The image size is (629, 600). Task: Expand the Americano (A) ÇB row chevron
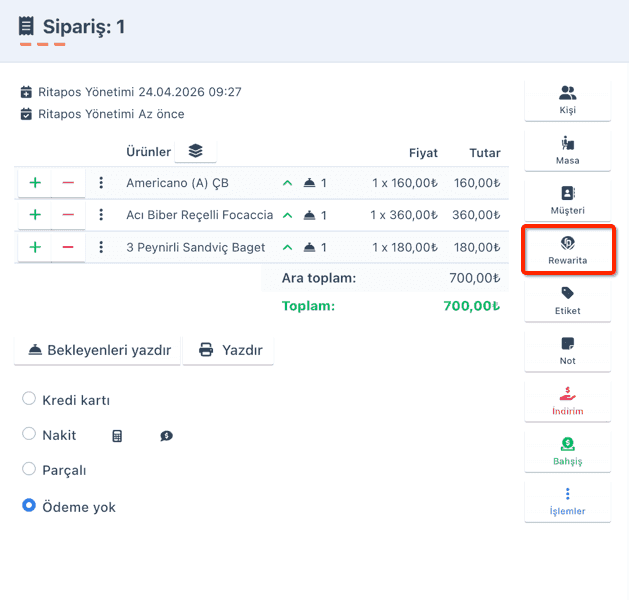tap(287, 183)
